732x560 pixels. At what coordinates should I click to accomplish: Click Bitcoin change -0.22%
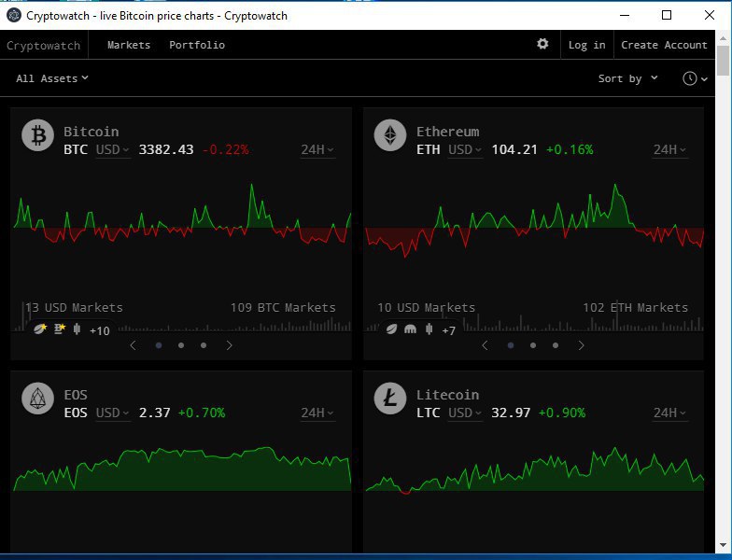pos(226,149)
